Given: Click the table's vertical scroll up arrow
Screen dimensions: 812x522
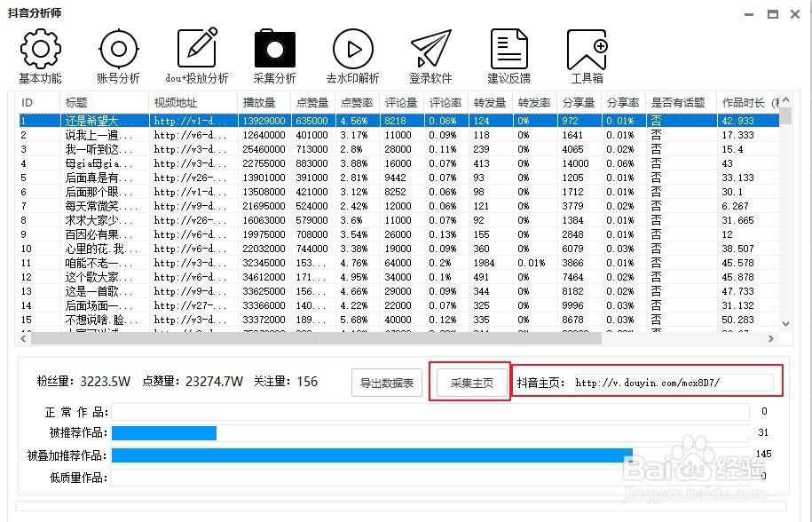Looking at the screenshot, I should click(785, 100).
